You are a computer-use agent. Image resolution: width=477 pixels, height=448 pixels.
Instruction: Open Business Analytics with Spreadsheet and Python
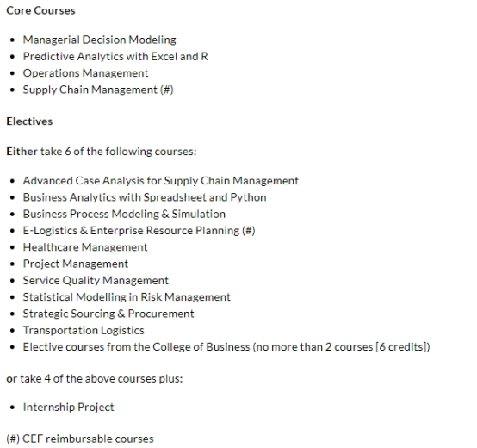(x=145, y=197)
